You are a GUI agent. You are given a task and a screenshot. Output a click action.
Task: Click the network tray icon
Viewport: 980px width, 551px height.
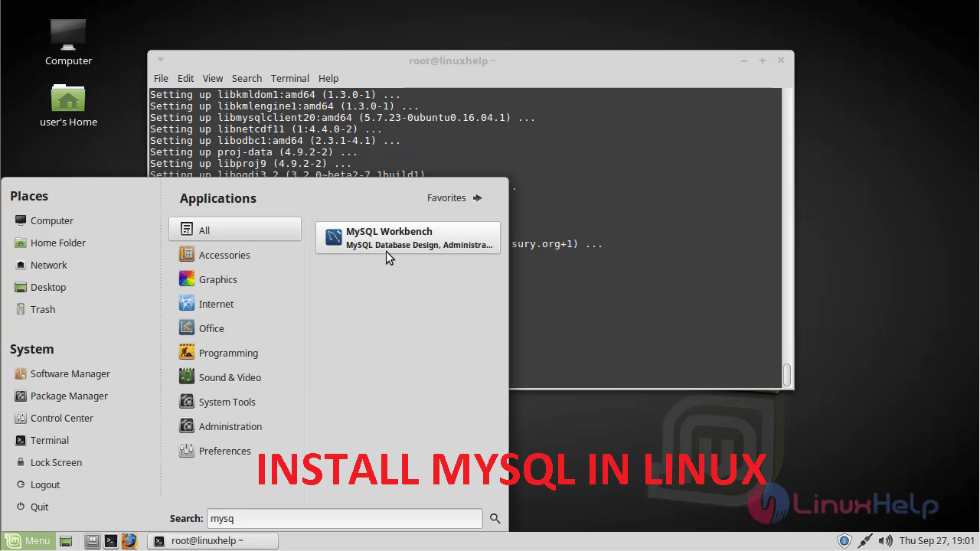click(x=865, y=541)
